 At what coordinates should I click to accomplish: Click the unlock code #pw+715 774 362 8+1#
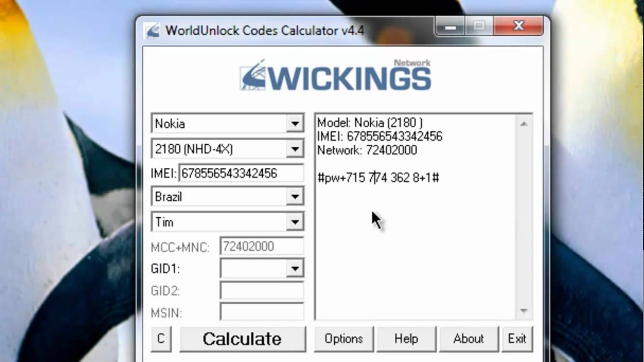[x=378, y=177]
